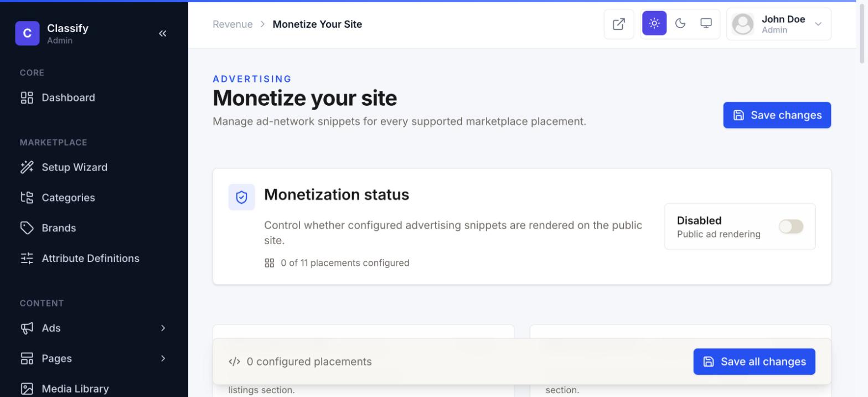The width and height of the screenshot is (868, 397).
Task: Open Setup Wizard in sidebar
Action: (94, 167)
